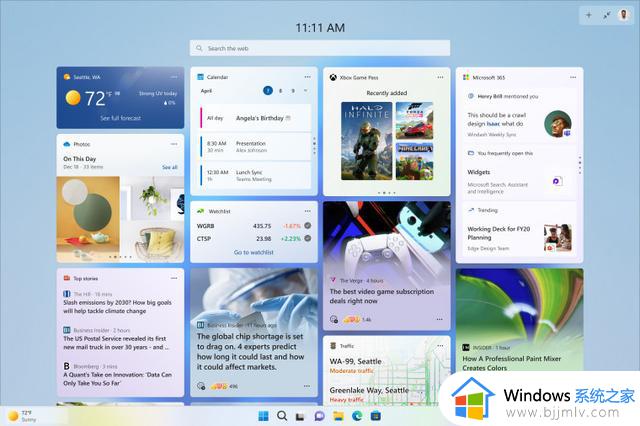Image resolution: width=640 pixels, height=426 pixels.
Task: Open the user profile avatar
Action: [623, 15]
